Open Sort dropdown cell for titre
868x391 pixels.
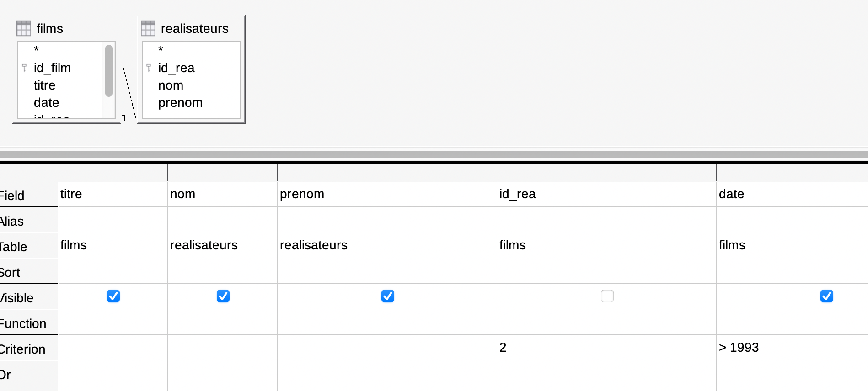113,271
